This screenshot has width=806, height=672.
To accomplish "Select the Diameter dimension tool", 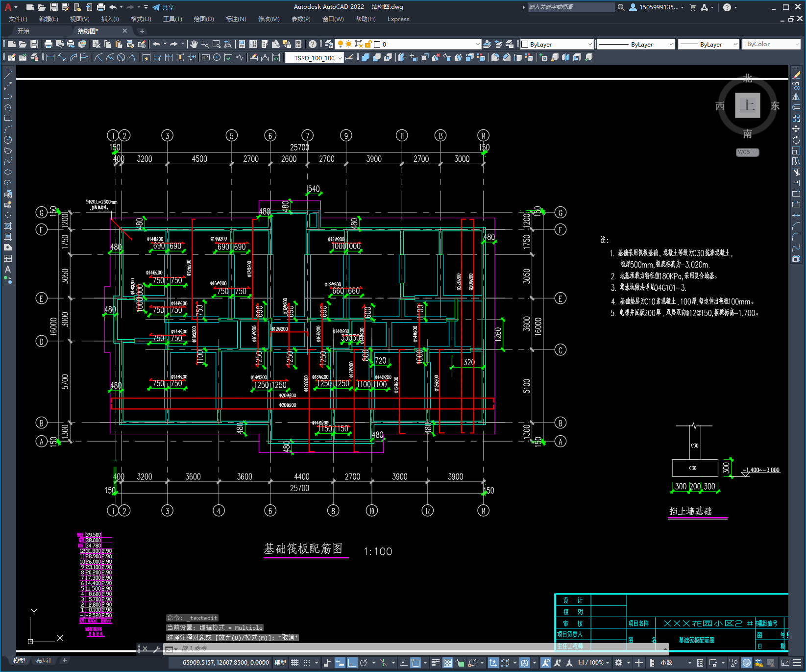I will point(121,57).
